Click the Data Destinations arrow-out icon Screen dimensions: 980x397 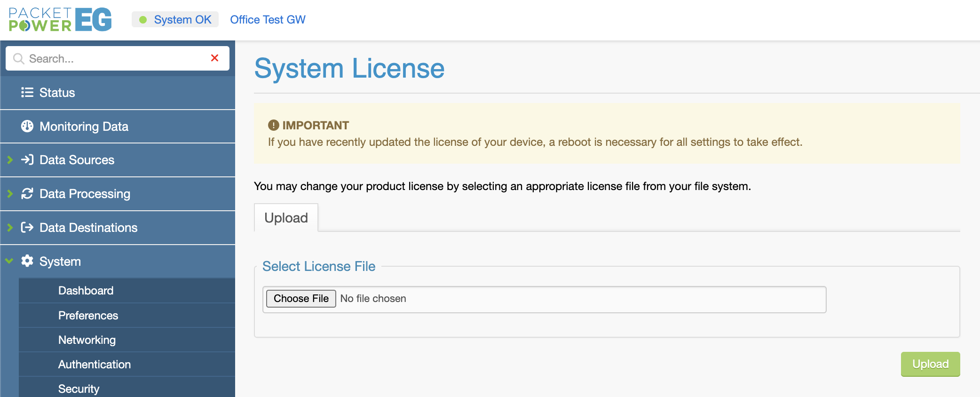[x=27, y=228]
